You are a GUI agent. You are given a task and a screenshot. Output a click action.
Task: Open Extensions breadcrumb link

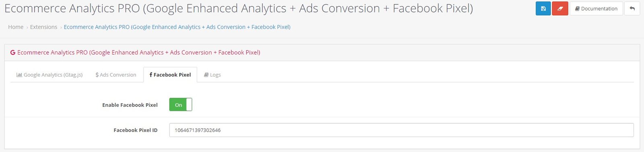(43, 27)
